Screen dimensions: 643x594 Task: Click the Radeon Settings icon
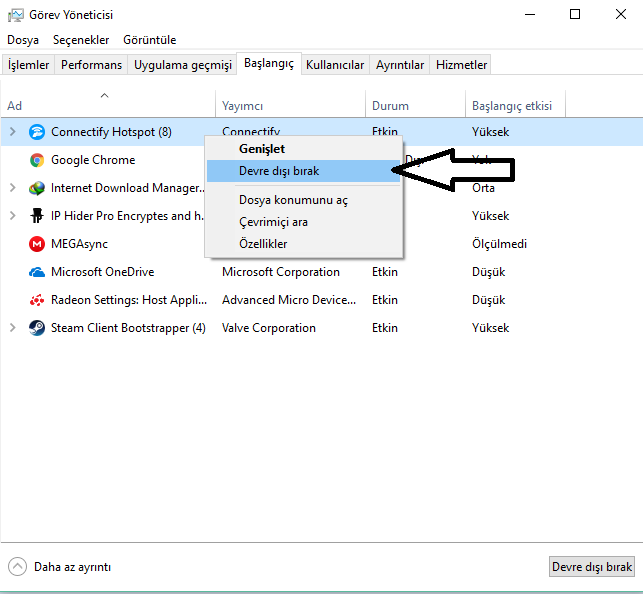point(37,300)
